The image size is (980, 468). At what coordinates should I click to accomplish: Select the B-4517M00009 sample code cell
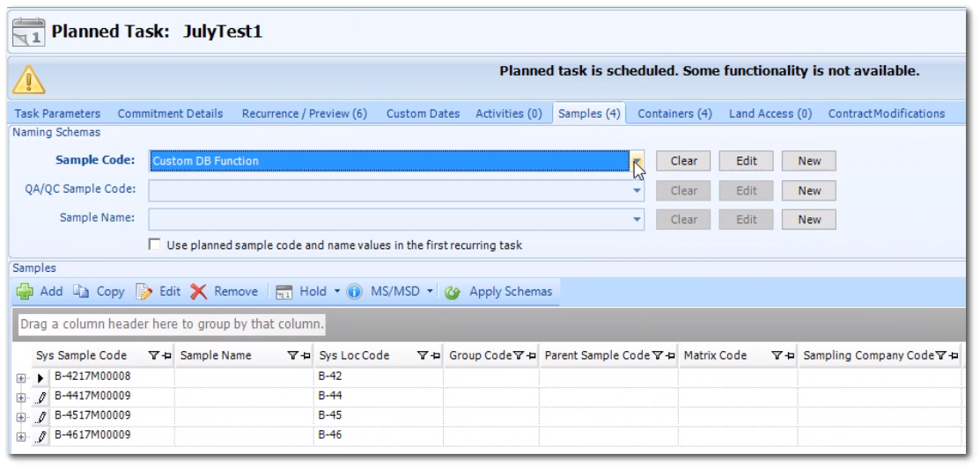(112, 415)
